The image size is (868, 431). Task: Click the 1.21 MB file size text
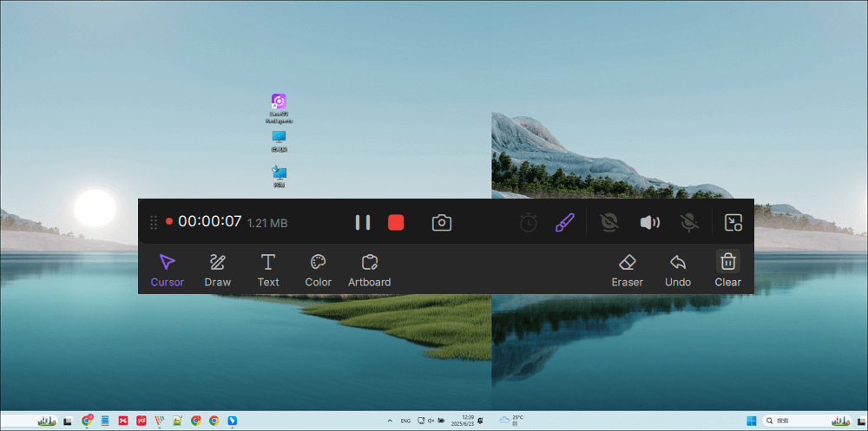pyautogui.click(x=267, y=224)
